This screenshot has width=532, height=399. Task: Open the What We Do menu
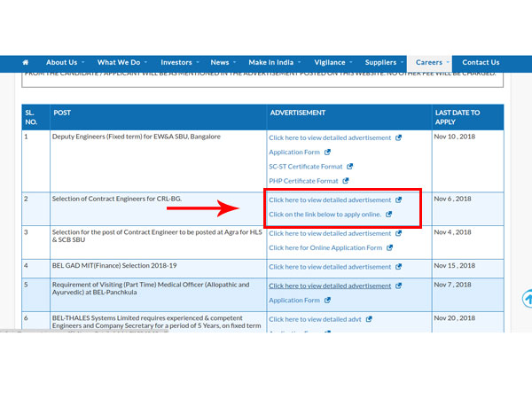point(119,62)
